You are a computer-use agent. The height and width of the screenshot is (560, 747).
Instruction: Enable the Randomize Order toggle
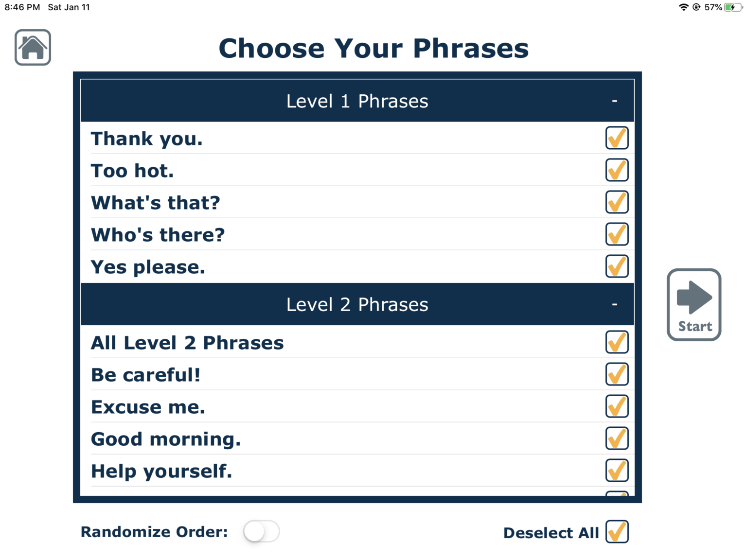click(x=261, y=532)
